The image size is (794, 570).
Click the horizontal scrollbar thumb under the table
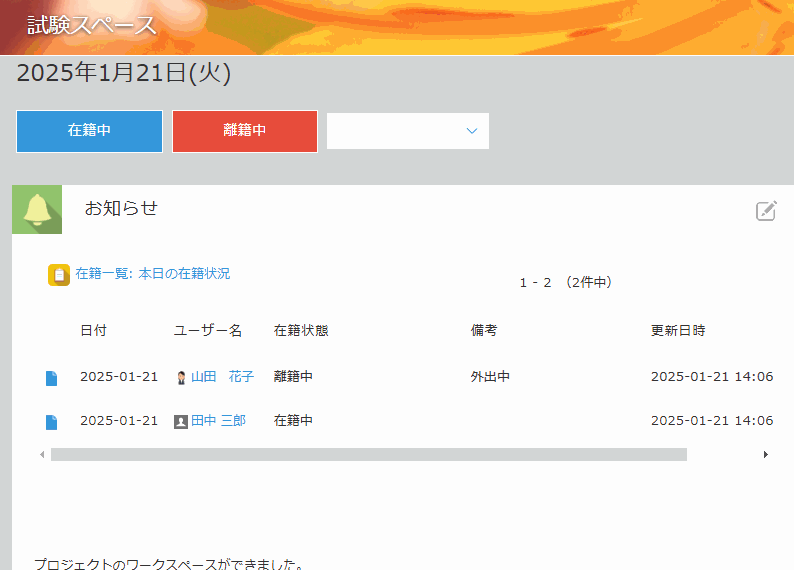[368, 454]
